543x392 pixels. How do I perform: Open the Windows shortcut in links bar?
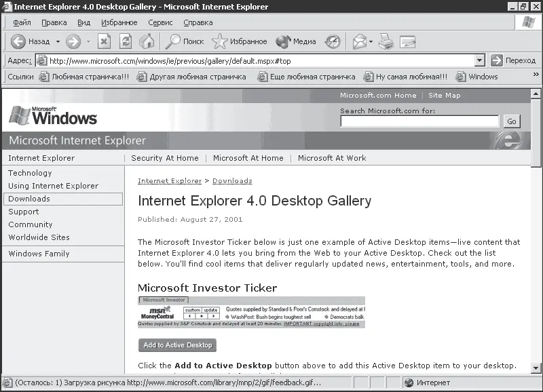pos(476,77)
